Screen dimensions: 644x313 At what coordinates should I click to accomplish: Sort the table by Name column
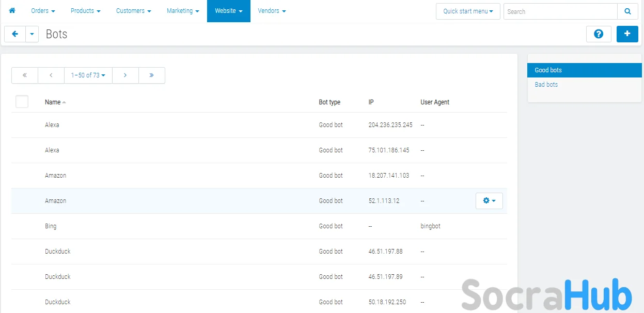(53, 102)
